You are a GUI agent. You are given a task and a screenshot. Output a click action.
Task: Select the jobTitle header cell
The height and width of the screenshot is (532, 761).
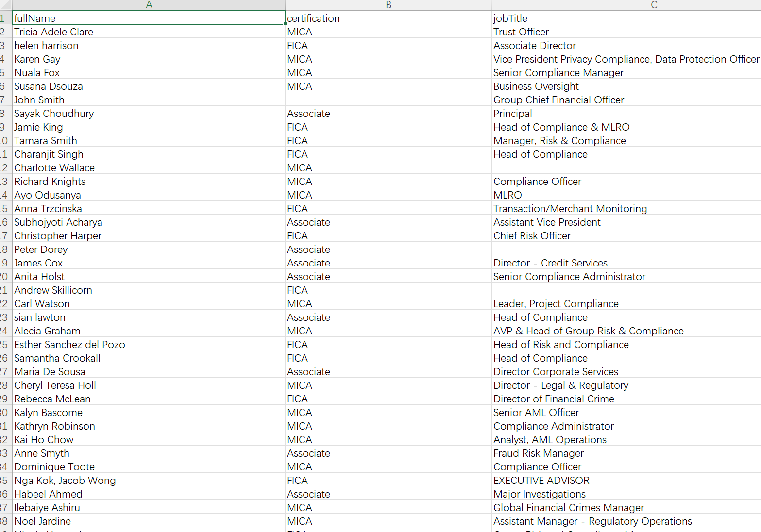coord(626,18)
